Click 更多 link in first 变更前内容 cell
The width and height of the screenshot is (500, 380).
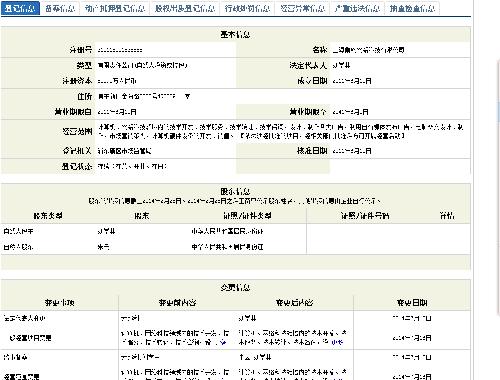point(223,342)
